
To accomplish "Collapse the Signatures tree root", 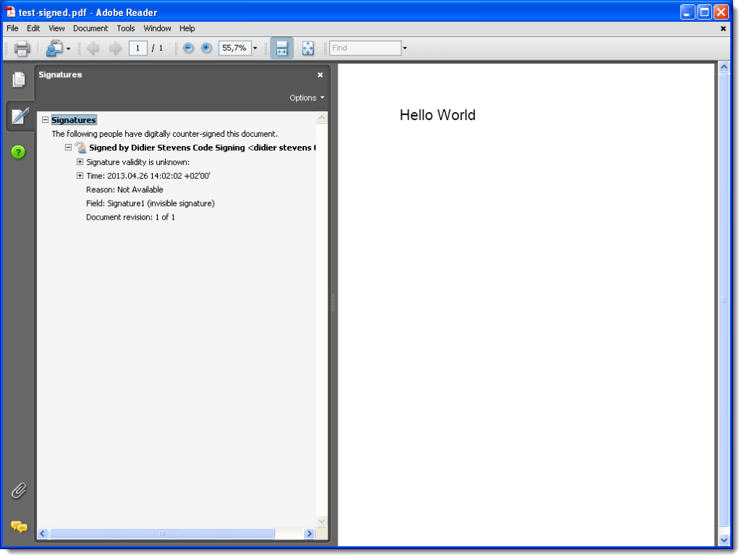I will (x=45, y=120).
